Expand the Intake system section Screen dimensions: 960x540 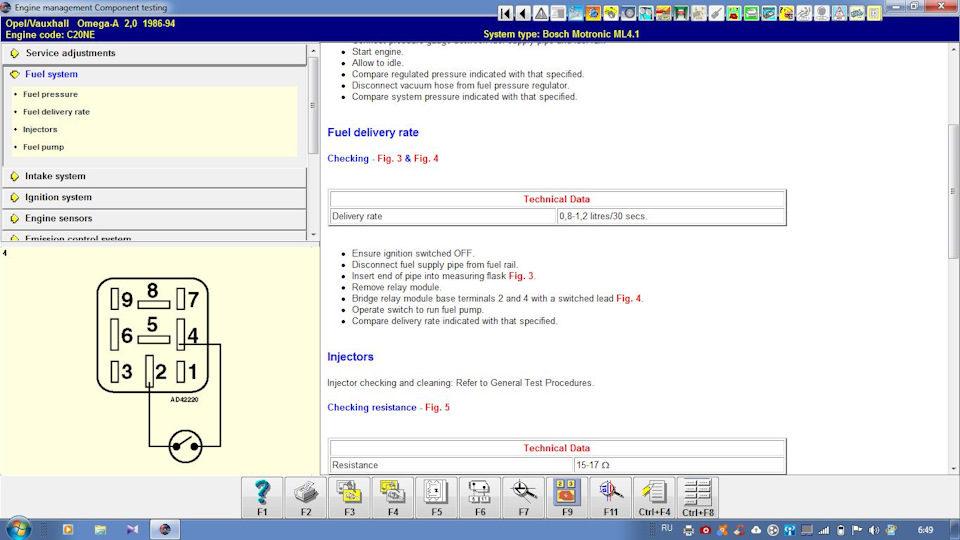154,176
